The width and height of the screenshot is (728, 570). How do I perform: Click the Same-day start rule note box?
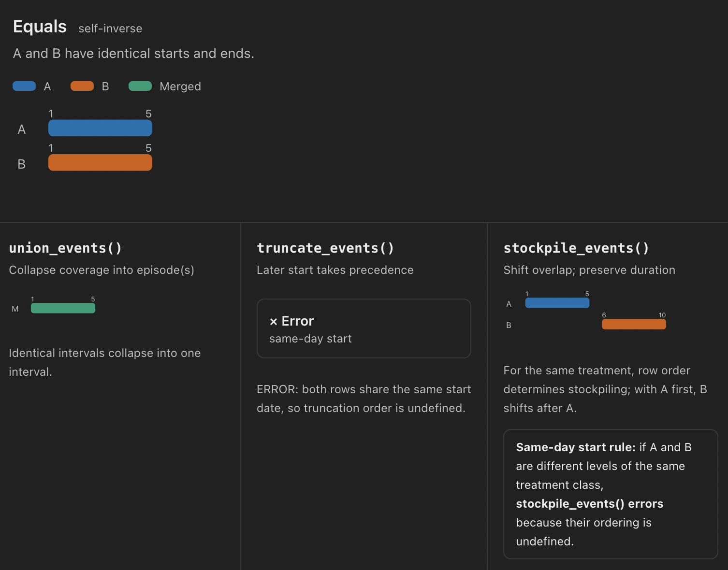coord(611,494)
